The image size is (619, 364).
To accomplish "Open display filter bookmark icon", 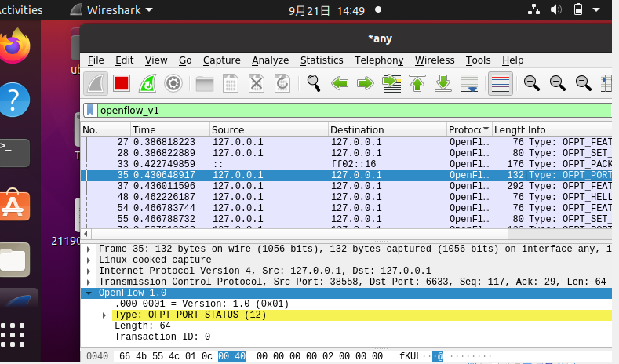I will point(90,110).
